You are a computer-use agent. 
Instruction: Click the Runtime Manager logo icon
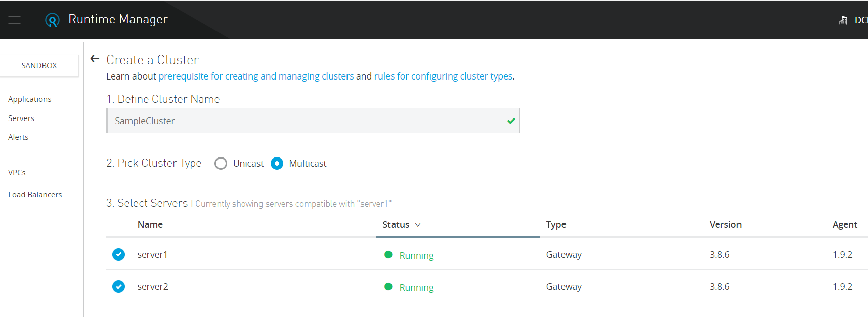click(52, 20)
